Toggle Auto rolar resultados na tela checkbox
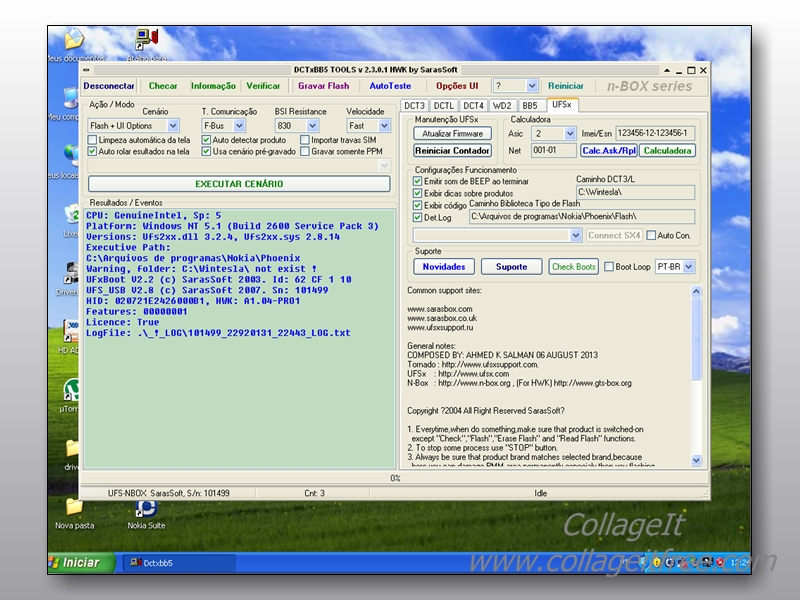800x600 pixels. (92, 152)
